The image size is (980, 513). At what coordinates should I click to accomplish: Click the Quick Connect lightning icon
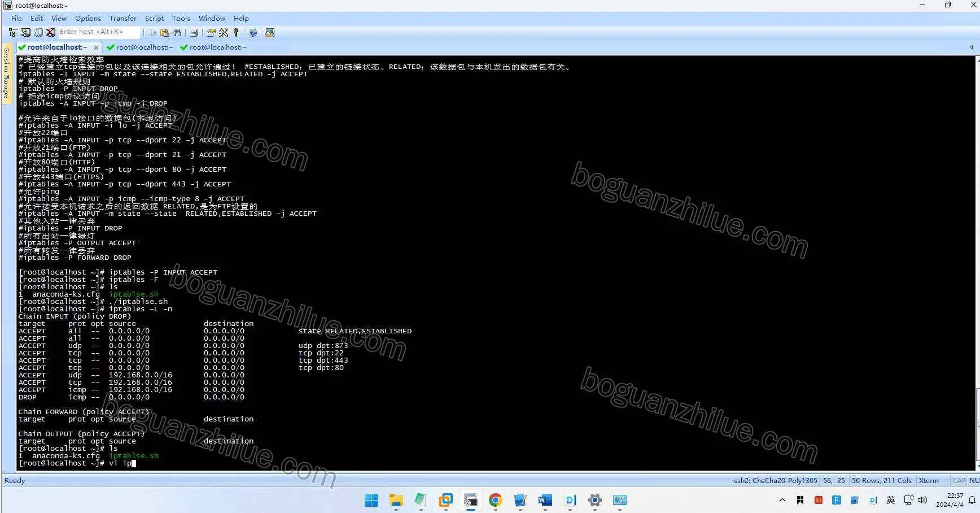(x=26, y=33)
